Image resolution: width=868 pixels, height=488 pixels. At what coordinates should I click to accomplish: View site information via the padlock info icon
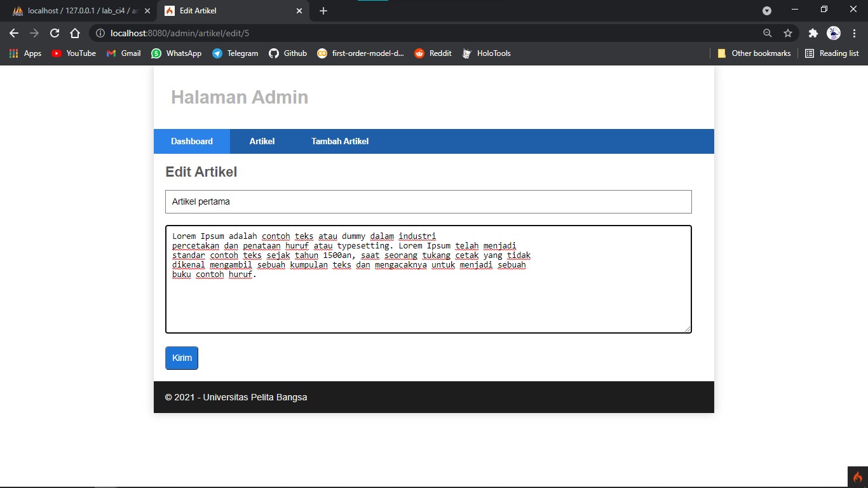click(x=100, y=33)
